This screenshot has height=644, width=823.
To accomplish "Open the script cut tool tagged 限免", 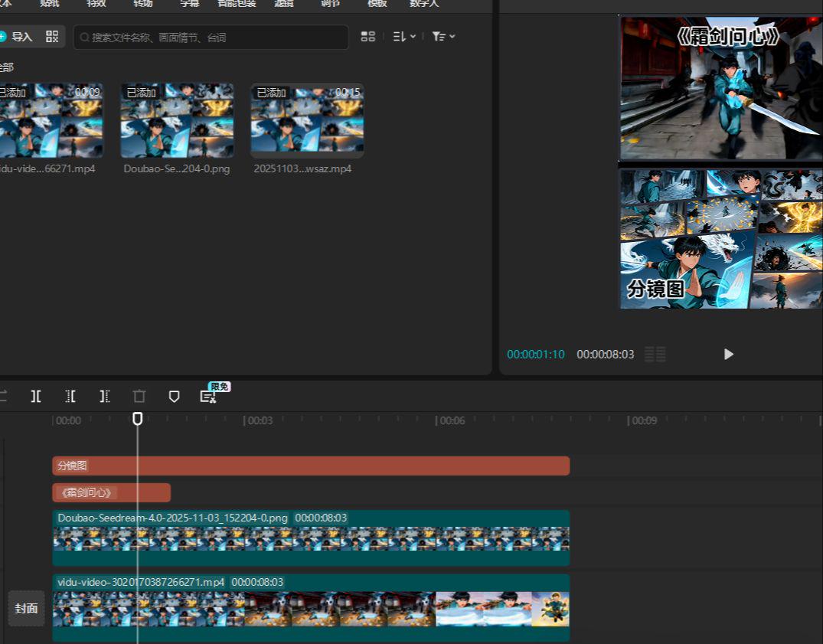I will click(x=207, y=396).
